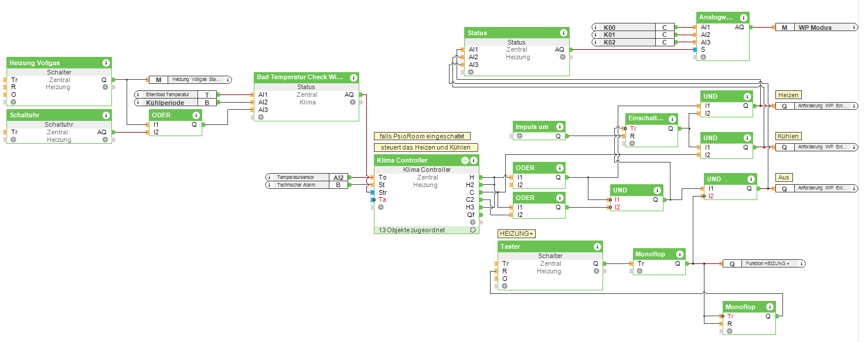Click the Qf output of Klima Controller
The image size is (868, 342).
pyautogui.click(x=471, y=215)
